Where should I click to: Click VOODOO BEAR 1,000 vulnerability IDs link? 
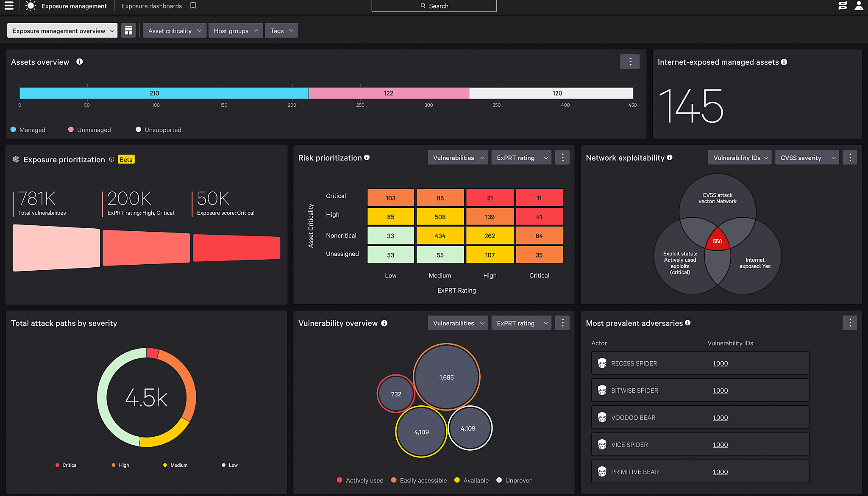coord(720,418)
